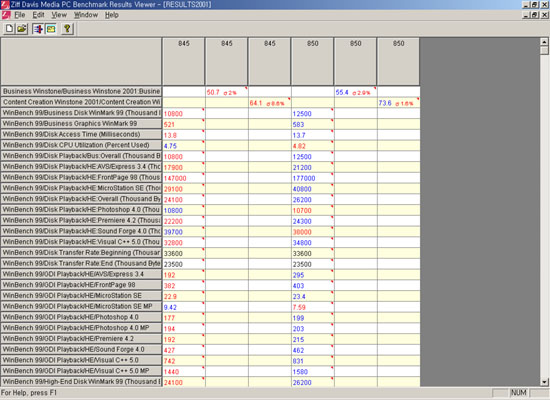The image size is (550, 400).
Task: Select High-End Disk WinMark 99 row header
Action: point(81,382)
